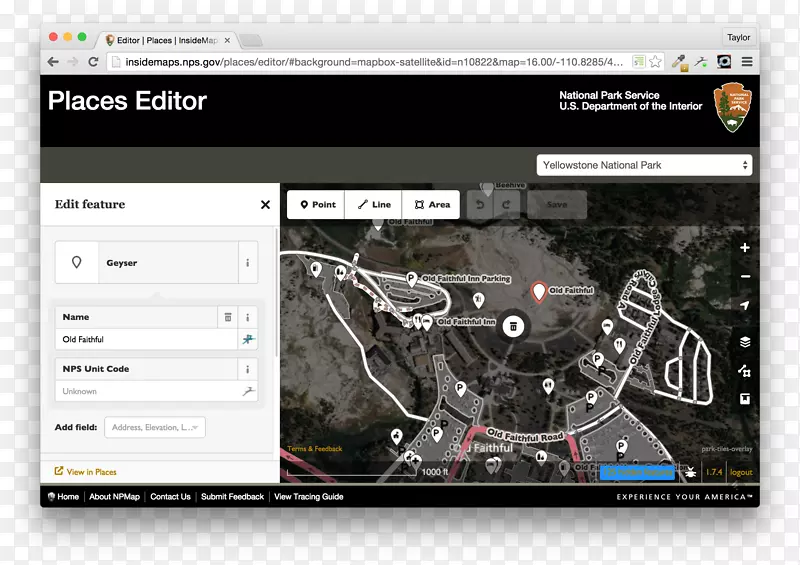Open the map data panel
The height and width of the screenshot is (565, 800).
click(x=745, y=371)
